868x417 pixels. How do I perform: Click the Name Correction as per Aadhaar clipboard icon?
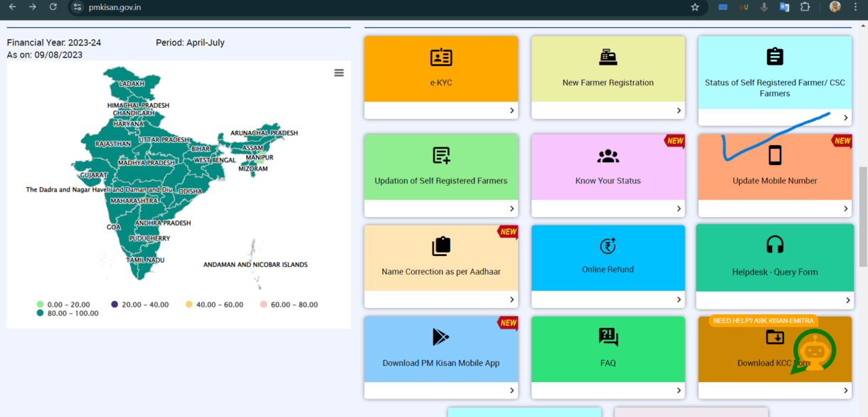pyautogui.click(x=441, y=246)
